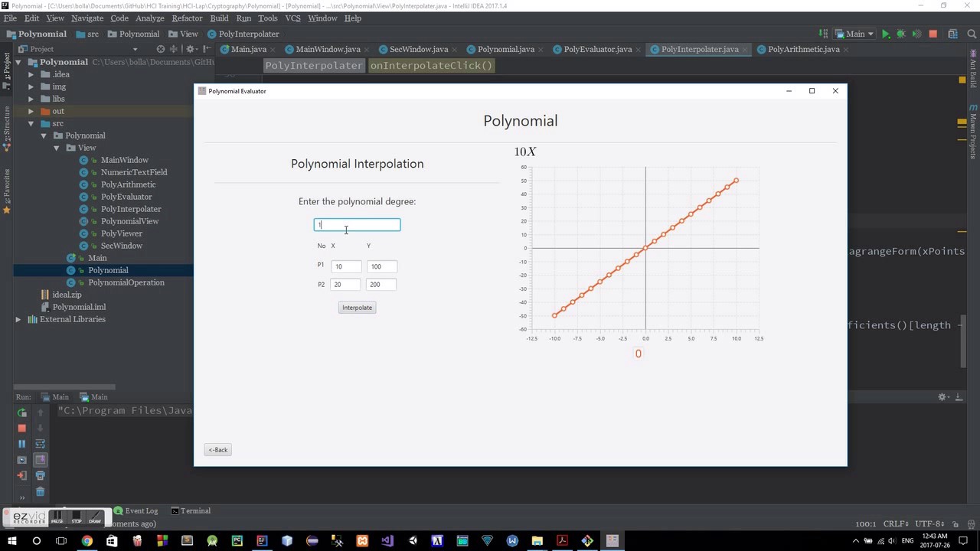Screen dimensions: 980x551
Task: Click the onInterpolateClick() breadcrumb
Action: pyautogui.click(x=431, y=66)
